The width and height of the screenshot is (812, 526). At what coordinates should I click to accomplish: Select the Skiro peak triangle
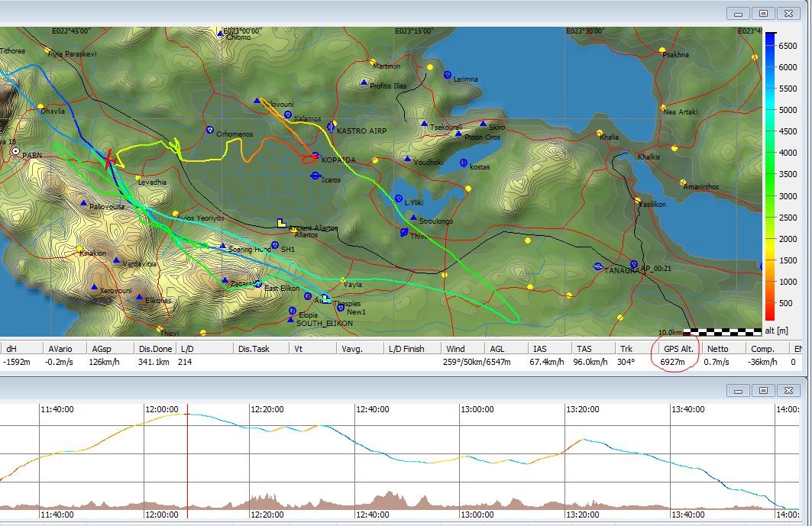pos(483,124)
